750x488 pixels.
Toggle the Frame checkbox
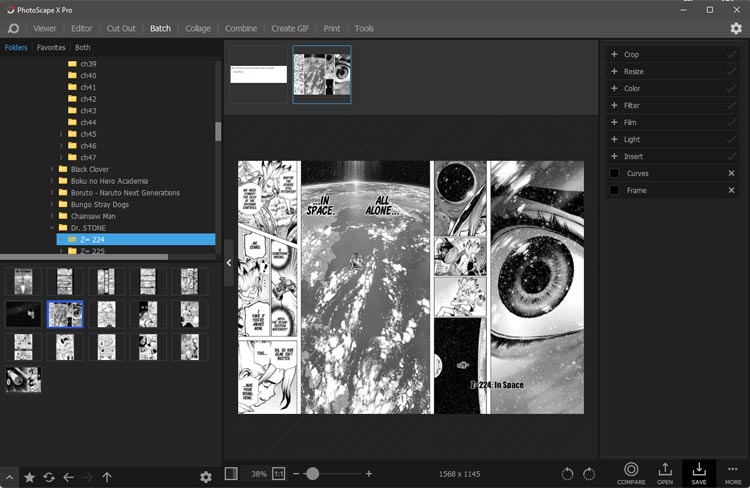615,190
